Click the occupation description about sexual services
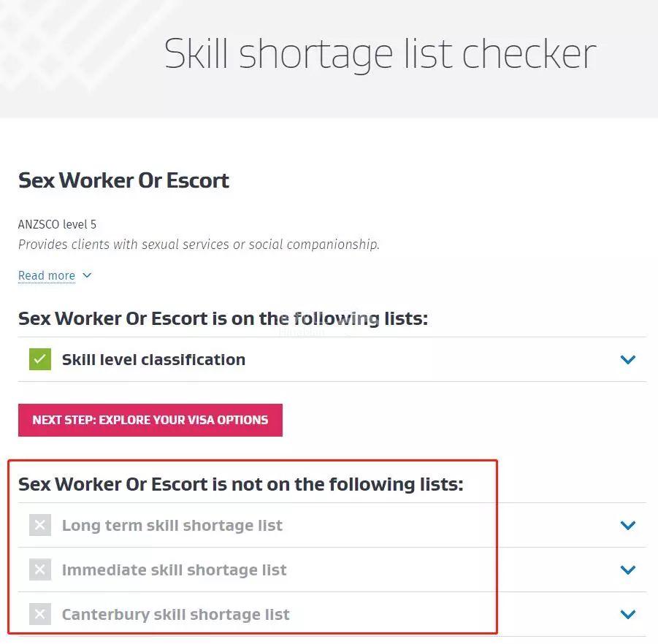 pos(199,245)
